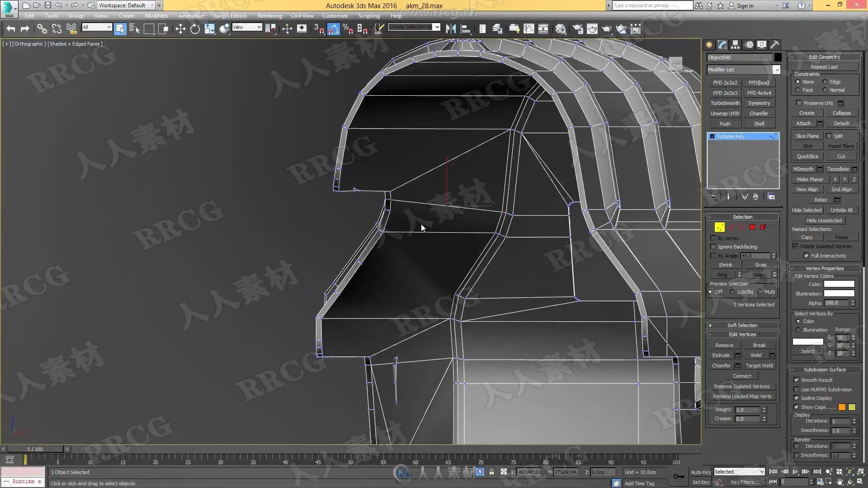Switch to Polygon sub-object selection level

(752, 227)
